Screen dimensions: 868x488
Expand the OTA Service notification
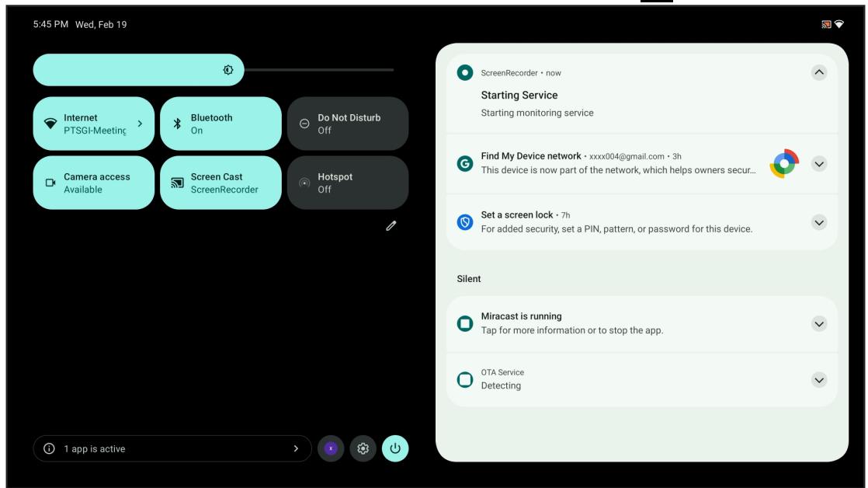tap(819, 380)
